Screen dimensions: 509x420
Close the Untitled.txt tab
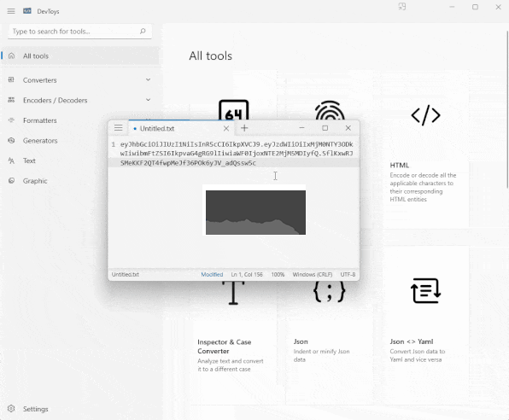pyautogui.click(x=226, y=129)
